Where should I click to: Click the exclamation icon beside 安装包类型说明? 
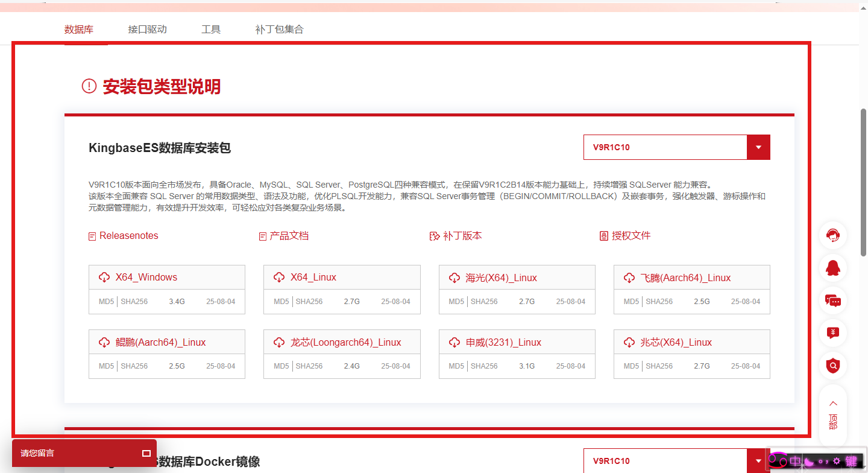89,86
